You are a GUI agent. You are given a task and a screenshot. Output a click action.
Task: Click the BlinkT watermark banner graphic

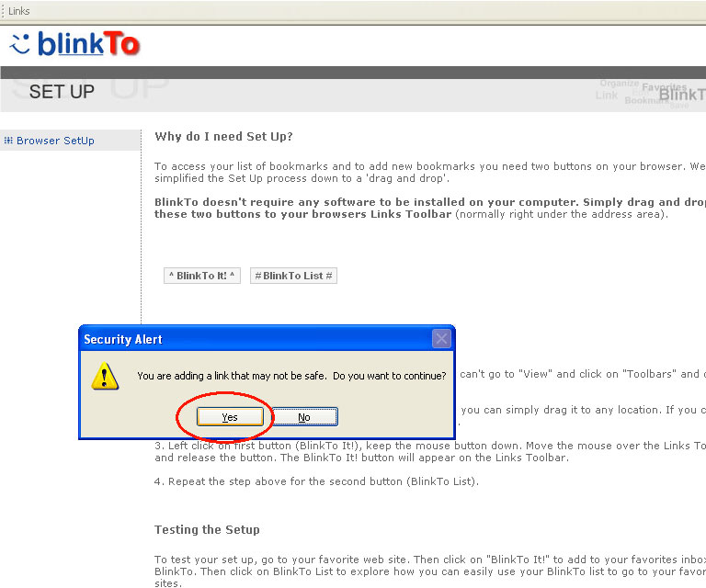[x=650, y=95]
